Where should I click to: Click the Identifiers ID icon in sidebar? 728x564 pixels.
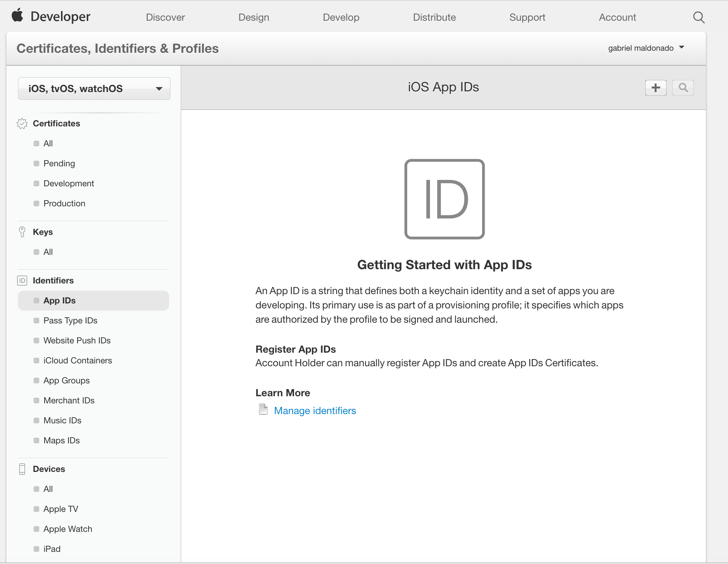point(22,281)
